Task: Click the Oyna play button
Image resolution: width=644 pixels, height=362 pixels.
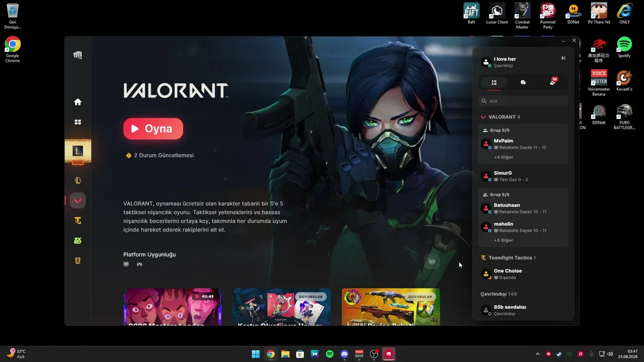Action: tap(153, 129)
